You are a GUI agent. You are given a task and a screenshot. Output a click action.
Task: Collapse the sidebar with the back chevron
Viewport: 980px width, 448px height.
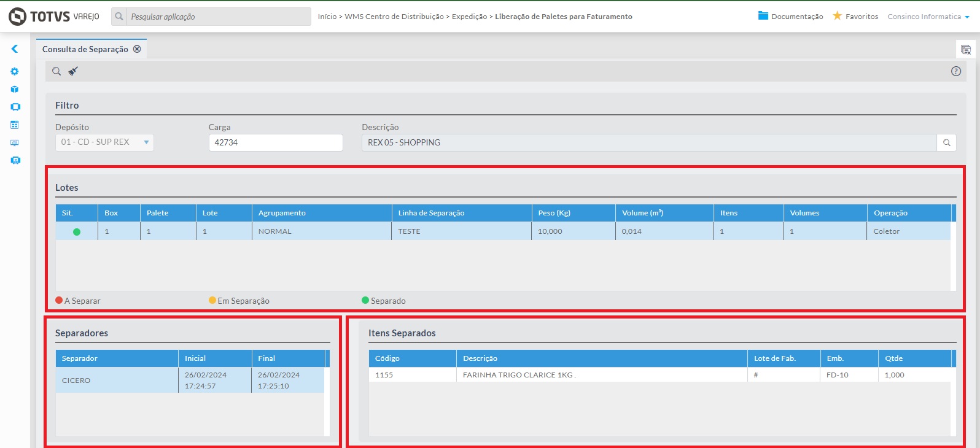[x=15, y=48]
